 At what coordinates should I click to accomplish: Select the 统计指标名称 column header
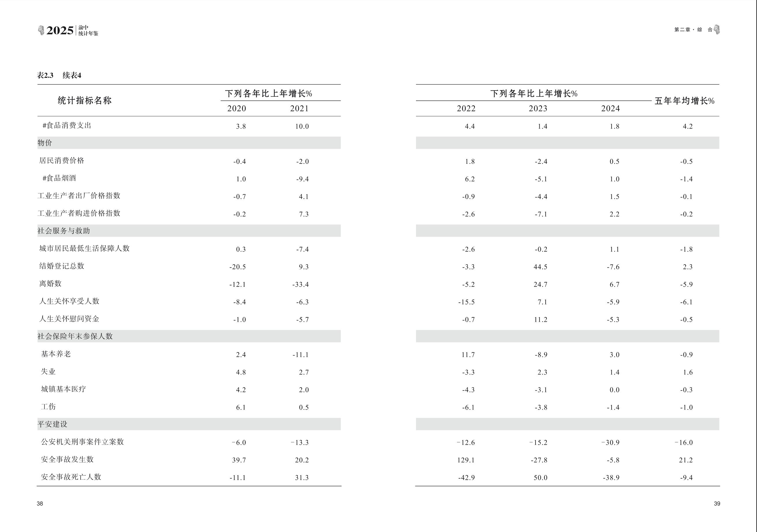(85, 101)
